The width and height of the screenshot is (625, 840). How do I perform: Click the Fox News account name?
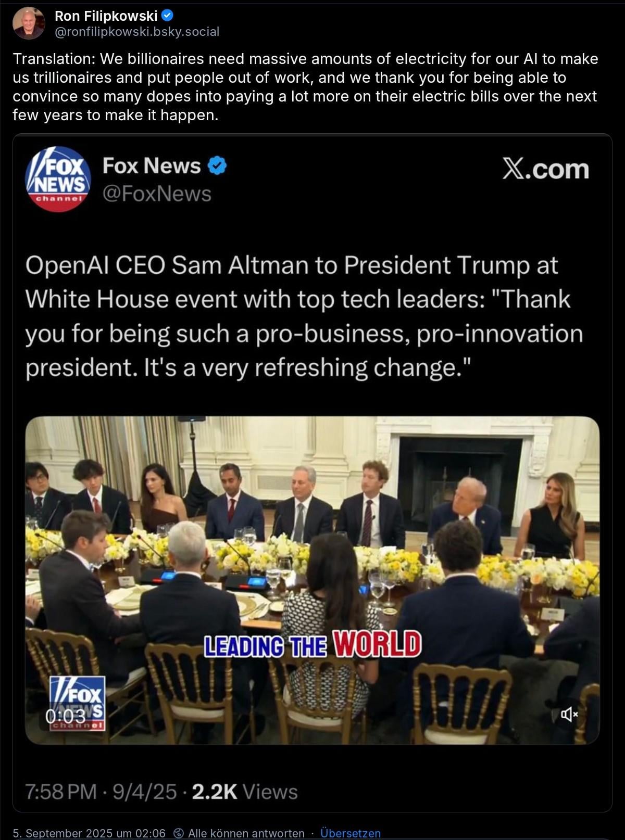point(152,166)
